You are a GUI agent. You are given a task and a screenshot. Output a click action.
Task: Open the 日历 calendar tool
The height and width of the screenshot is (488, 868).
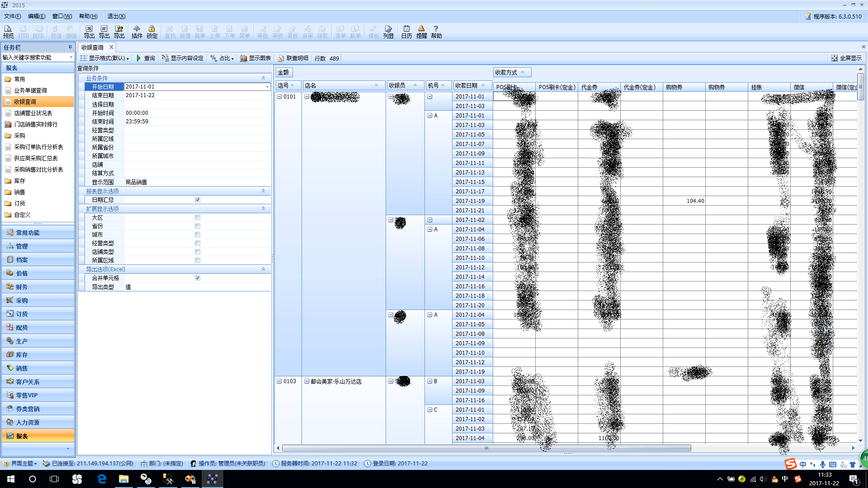click(x=406, y=32)
